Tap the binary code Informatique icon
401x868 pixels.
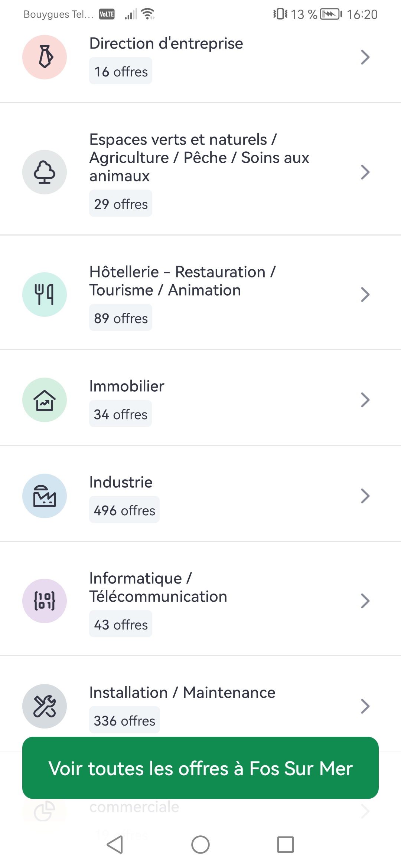coord(45,601)
